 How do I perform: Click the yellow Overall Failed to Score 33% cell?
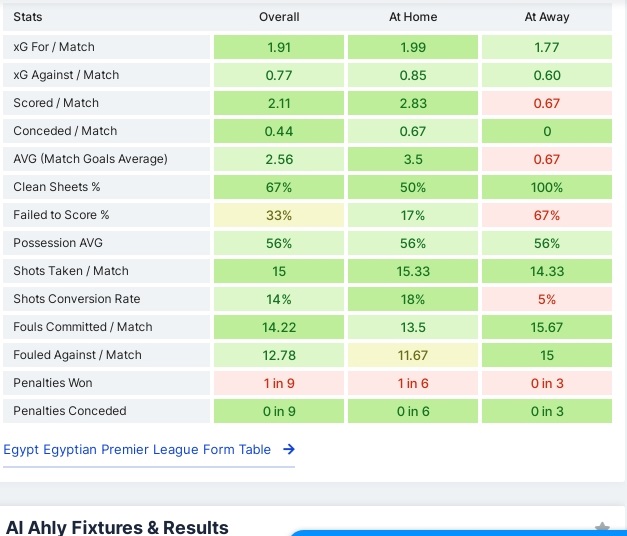(279, 215)
